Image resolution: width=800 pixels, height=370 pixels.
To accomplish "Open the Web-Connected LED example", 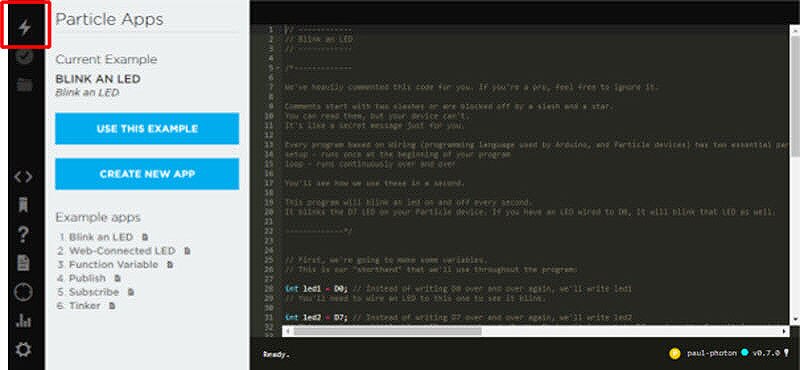I will [122, 251].
